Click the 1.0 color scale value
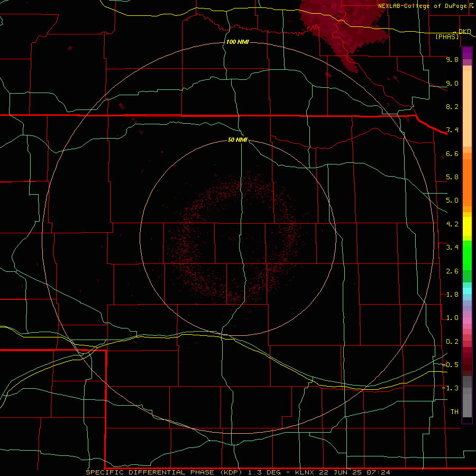The height and width of the screenshot is (476, 476). [452, 318]
